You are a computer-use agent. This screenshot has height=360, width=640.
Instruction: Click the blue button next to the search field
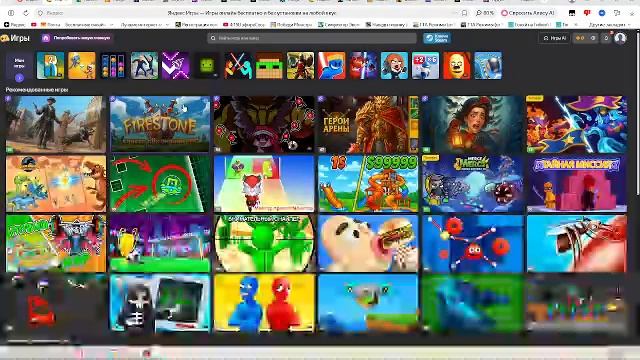tap(437, 38)
